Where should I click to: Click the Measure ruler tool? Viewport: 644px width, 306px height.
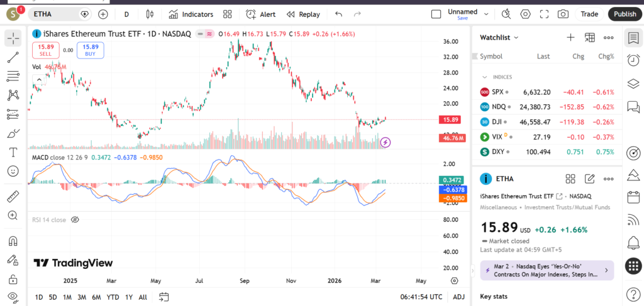pyautogui.click(x=13, y=197)
